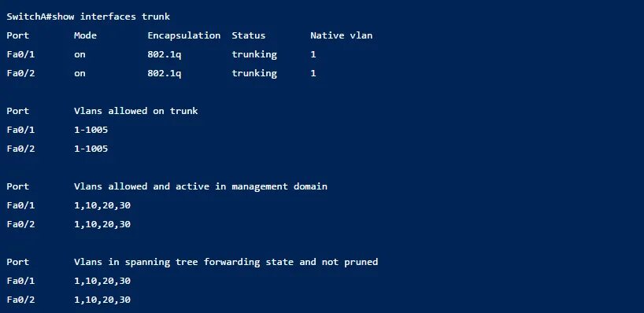Click the 'on' mode value for Fa0/1
The height and width of the screenshot is (313, 644).
pos(80,54)
